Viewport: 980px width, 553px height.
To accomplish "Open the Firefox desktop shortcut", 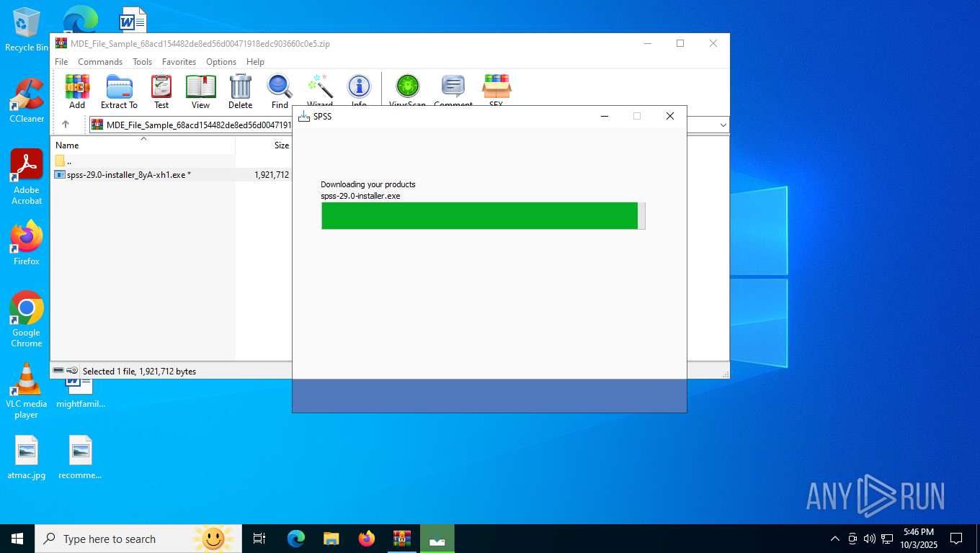I will (x=27, y=243).
